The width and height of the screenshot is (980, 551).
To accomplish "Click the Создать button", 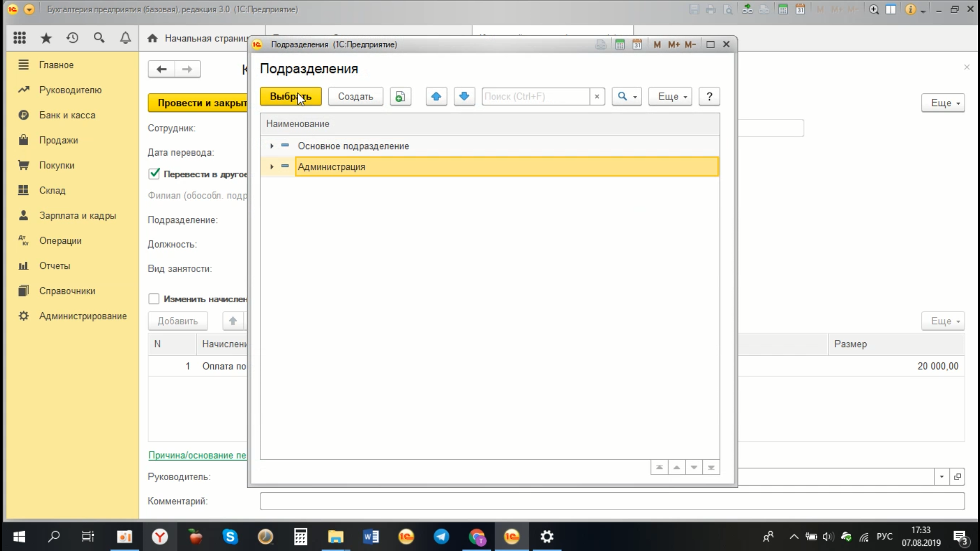I will (355, 96).
